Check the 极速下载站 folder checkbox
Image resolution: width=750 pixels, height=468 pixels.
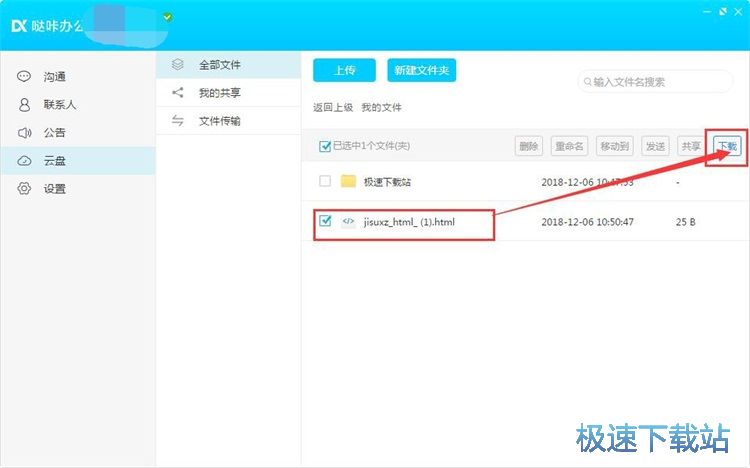[x=325, y=181]
